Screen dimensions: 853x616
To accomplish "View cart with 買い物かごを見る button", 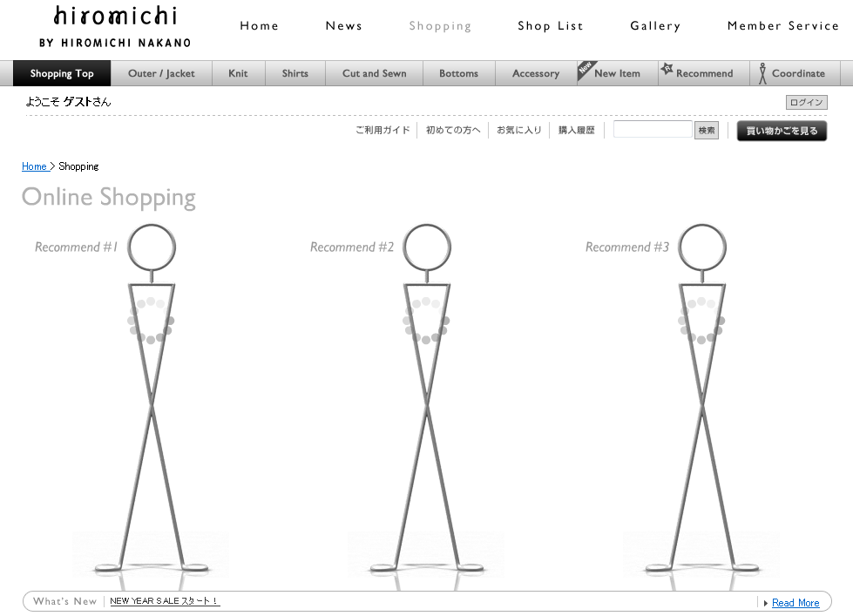I will pyautogui.click(x=782, y=131).
